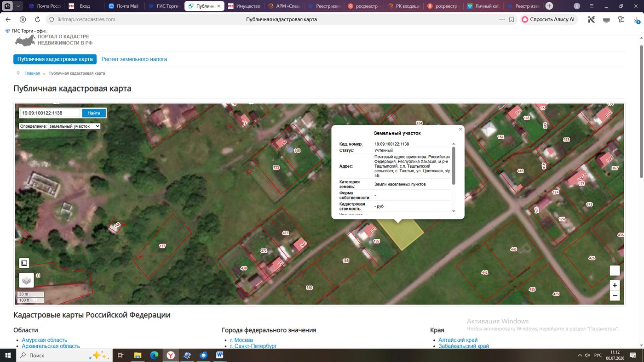Open the Word icon in taskbar
The width and height of the screenshot is (644, 362).
tap(219, 355)
